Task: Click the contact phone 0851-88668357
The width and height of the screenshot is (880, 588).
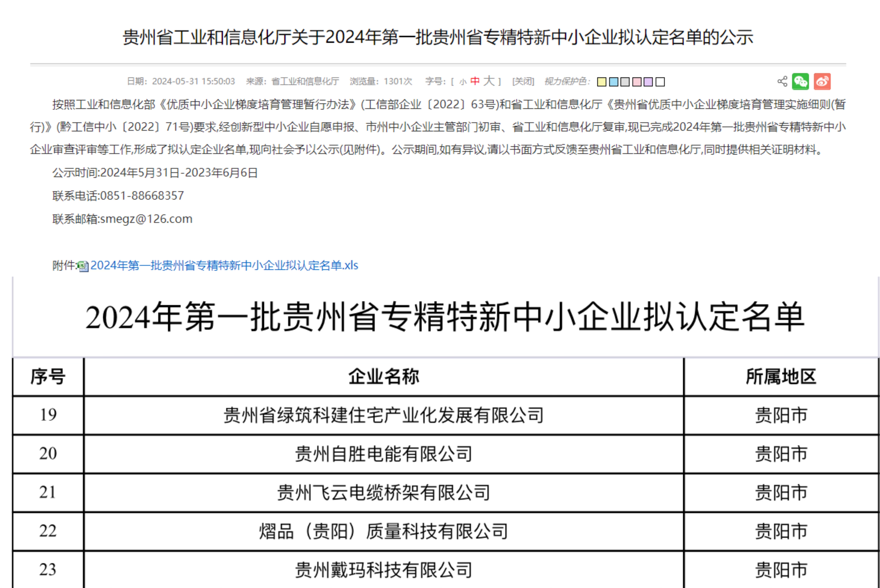Action: click(142, 196)
